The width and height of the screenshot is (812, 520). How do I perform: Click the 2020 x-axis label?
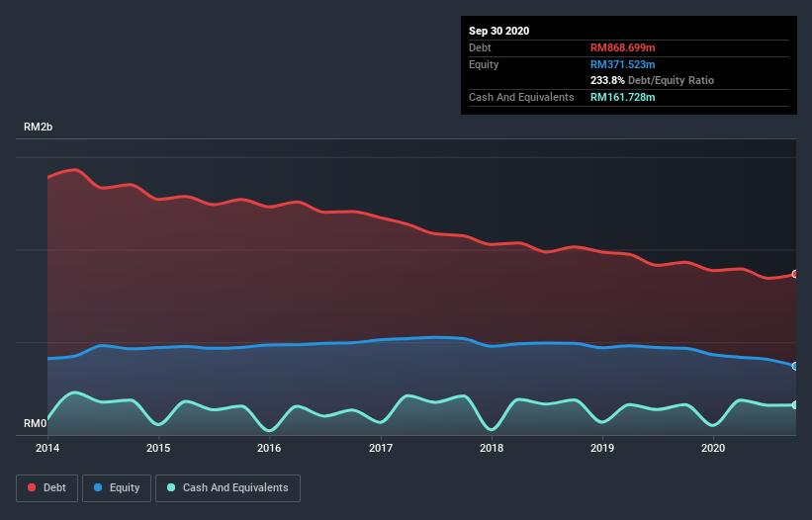pyautogui.click(x=712, y=448)
